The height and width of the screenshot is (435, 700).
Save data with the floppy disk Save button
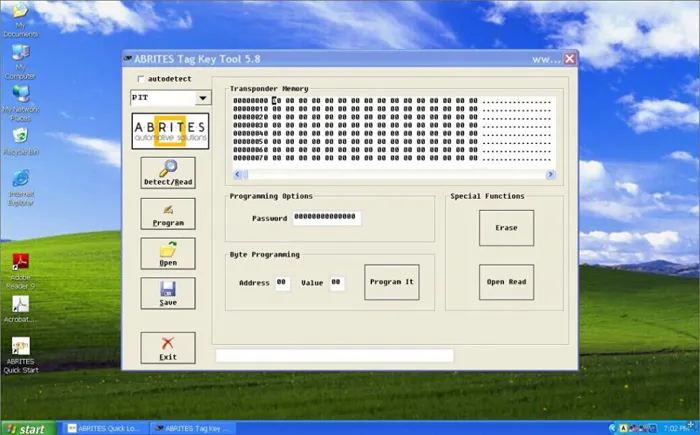point(168,293)
